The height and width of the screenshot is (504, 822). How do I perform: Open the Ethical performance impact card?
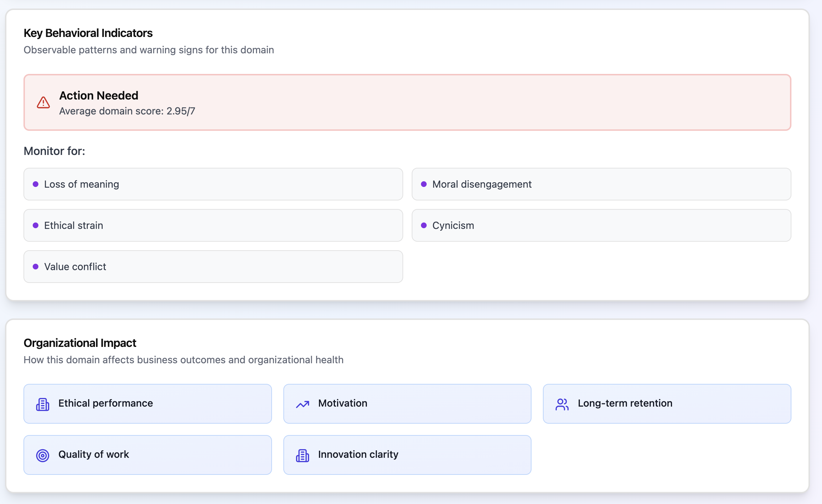click(x=148, y=403)
